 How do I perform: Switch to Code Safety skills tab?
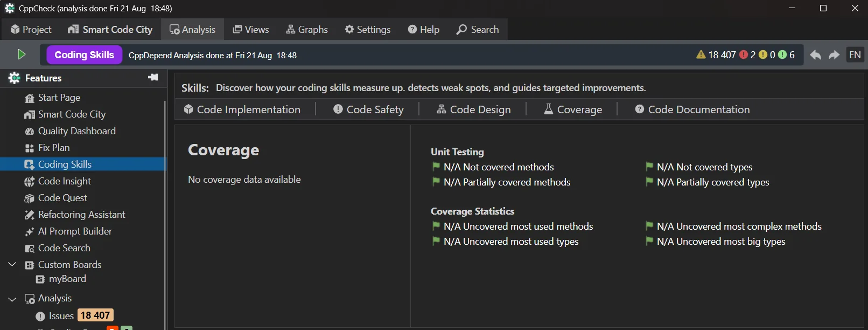(x=368, y=109)
